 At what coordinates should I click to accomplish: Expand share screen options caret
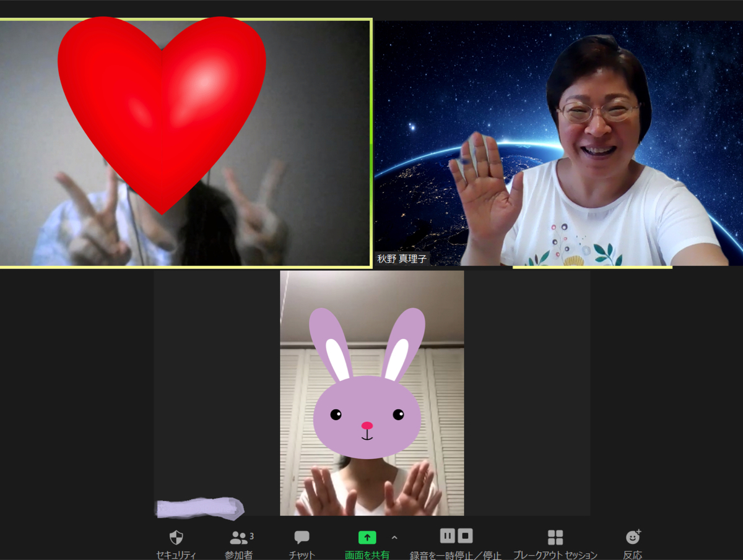click(x=394, y=537)
